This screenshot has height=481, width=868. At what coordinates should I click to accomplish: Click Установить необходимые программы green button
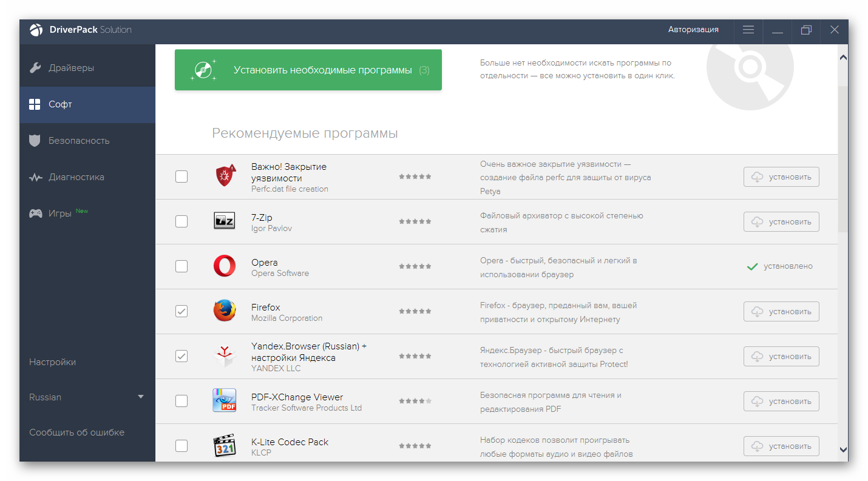(308, 70)
